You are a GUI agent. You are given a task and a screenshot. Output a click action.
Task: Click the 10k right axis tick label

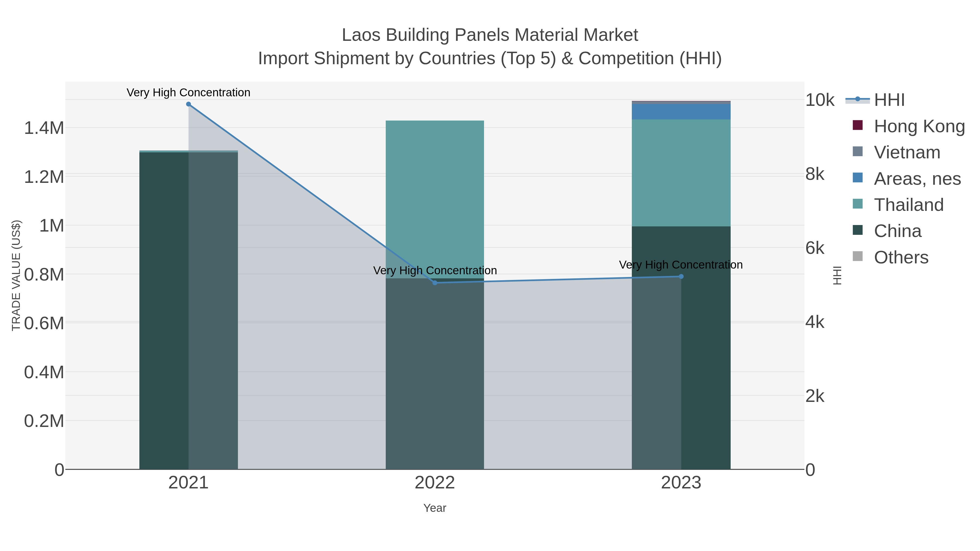(x=820, y=100)
